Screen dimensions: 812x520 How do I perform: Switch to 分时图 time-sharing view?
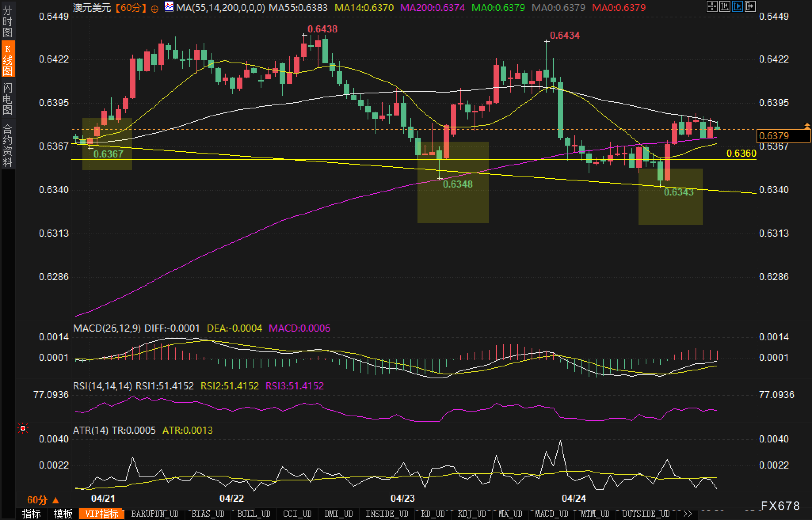point(8,21)
